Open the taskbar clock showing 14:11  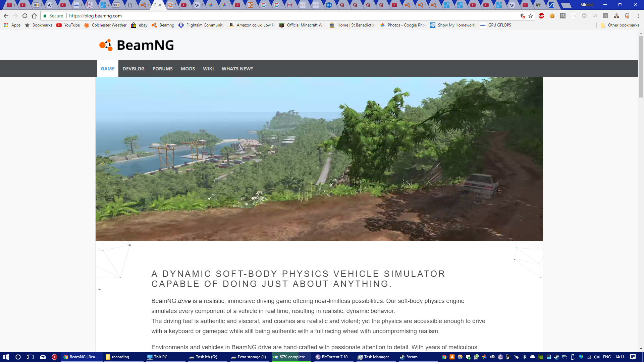[620, 357]
